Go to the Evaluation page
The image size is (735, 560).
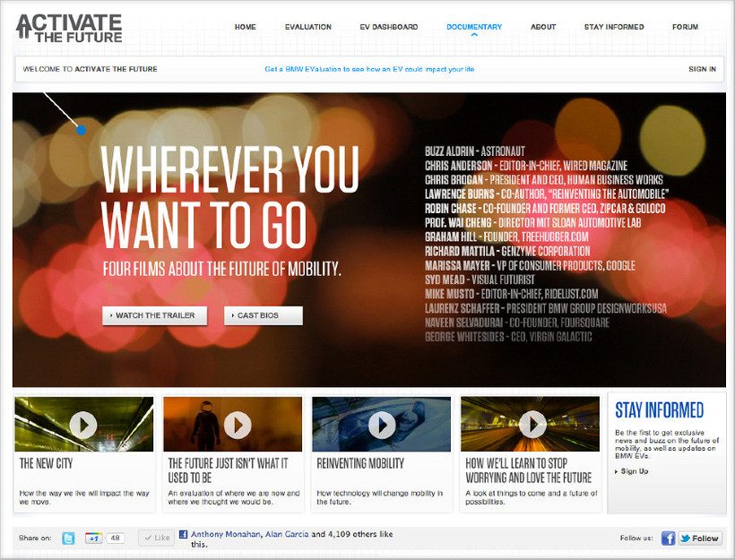point(308,27)
